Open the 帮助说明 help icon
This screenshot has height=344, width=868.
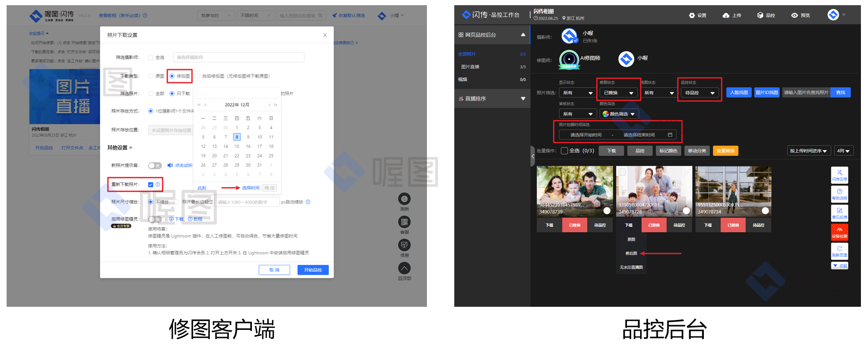click(x=840, y=194)
